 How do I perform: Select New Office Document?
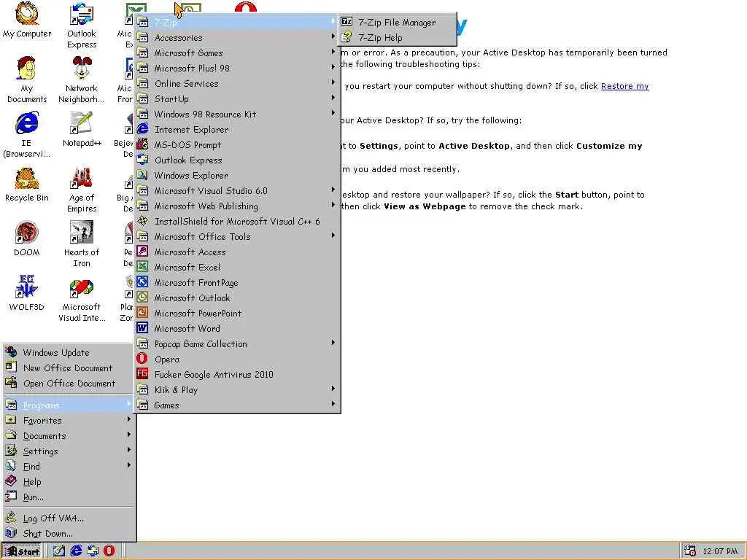pyautogui.click(x=69, y=367)
